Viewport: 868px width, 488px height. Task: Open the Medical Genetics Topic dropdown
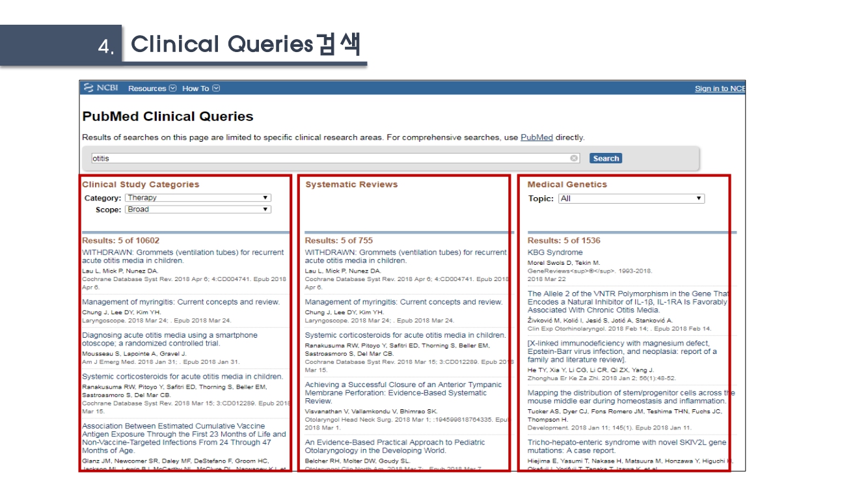(631, 198)
